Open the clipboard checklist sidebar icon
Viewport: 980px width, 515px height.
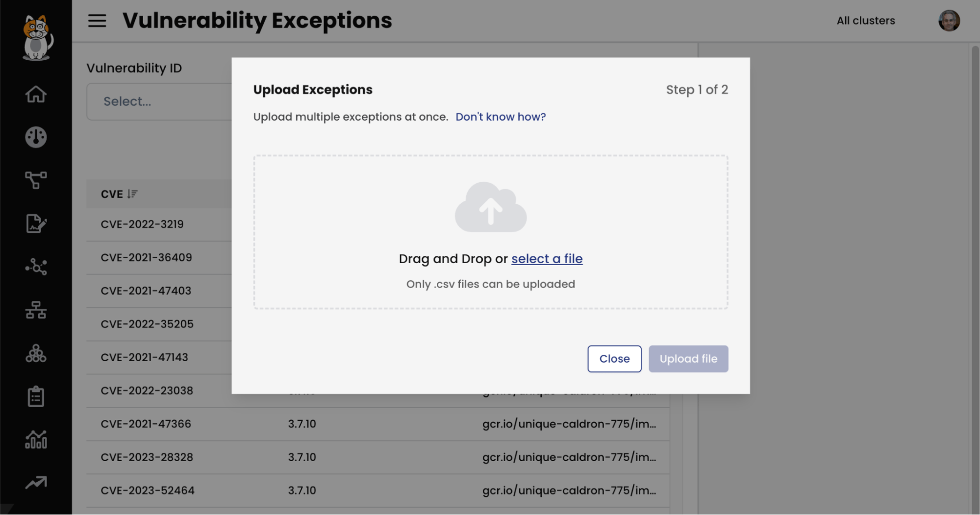click(36, 396)
